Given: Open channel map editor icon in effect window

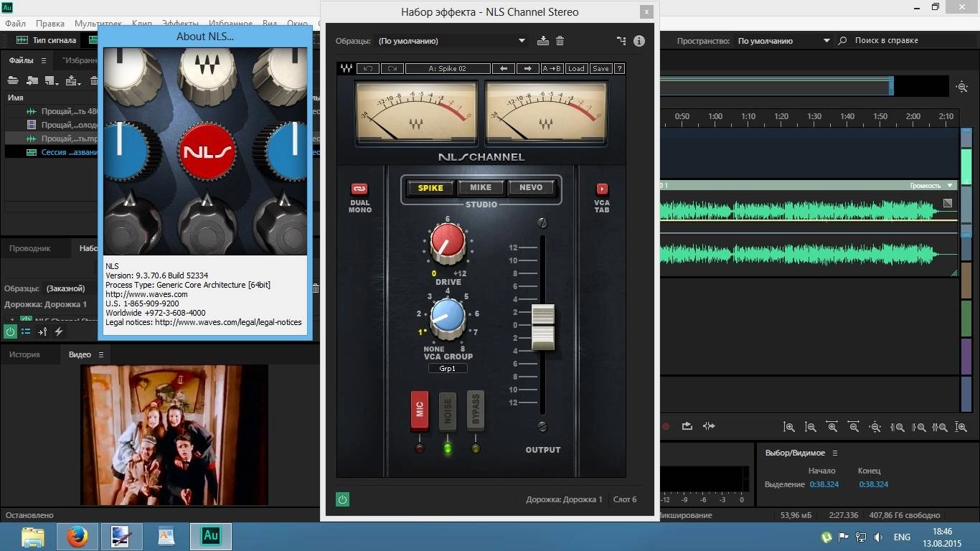Looking at the screenshot, I should (x=621, y=41).
